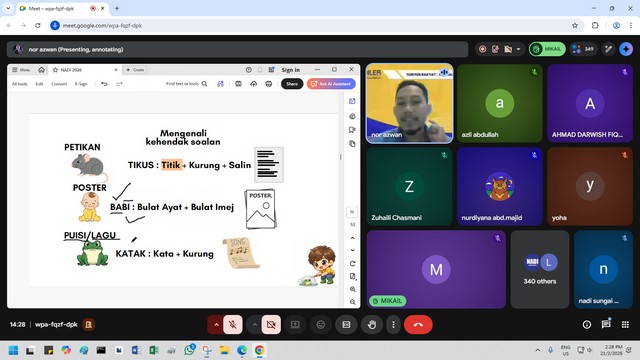Expand audio settings arrow beside microphone
Viewport: 640px width, 360px height.
click(216, 324)
